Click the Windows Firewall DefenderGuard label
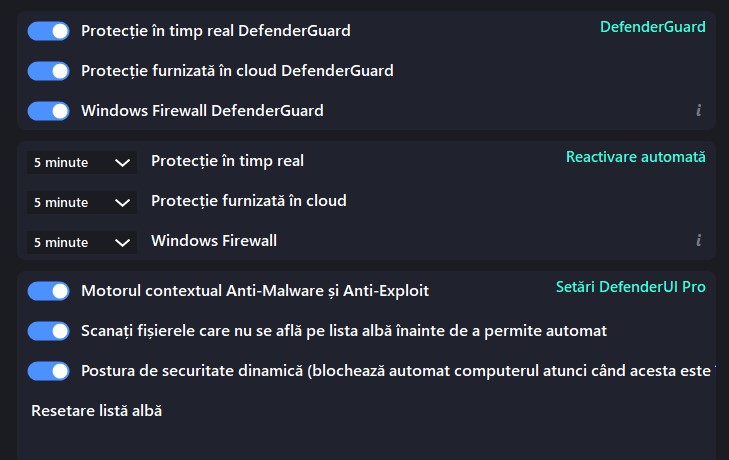 point(202,111)
